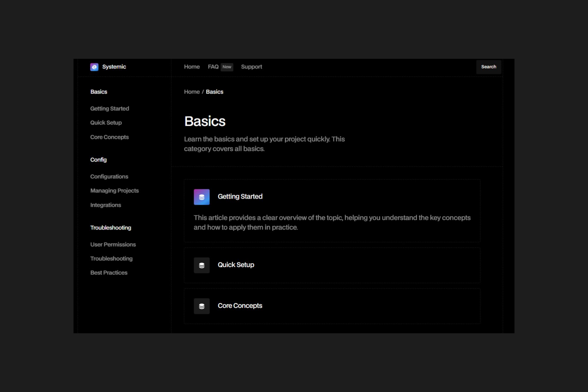588x392 pixels.
Task: Click the Systemic logo icon
Action: (94, 67)
